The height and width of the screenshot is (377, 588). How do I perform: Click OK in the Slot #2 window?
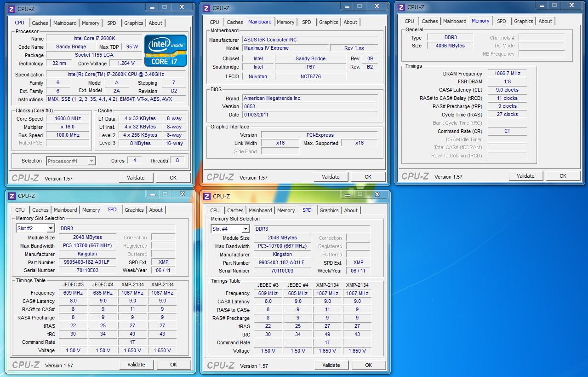173,365
